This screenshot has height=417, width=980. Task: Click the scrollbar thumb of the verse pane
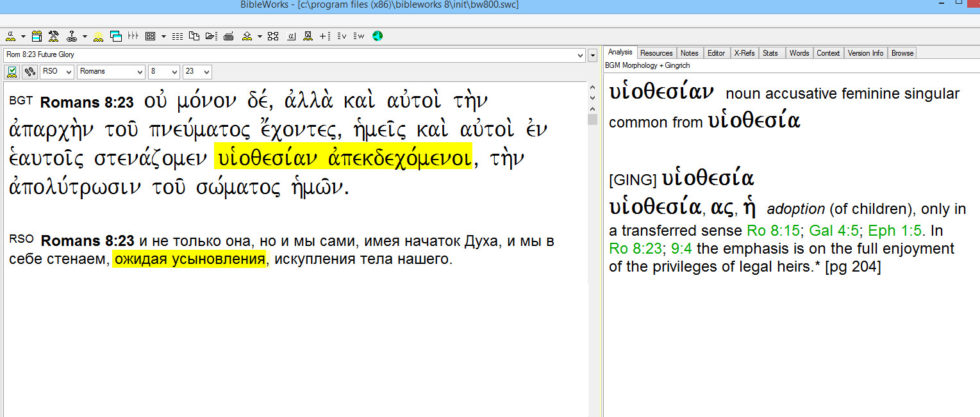(592, 119)
